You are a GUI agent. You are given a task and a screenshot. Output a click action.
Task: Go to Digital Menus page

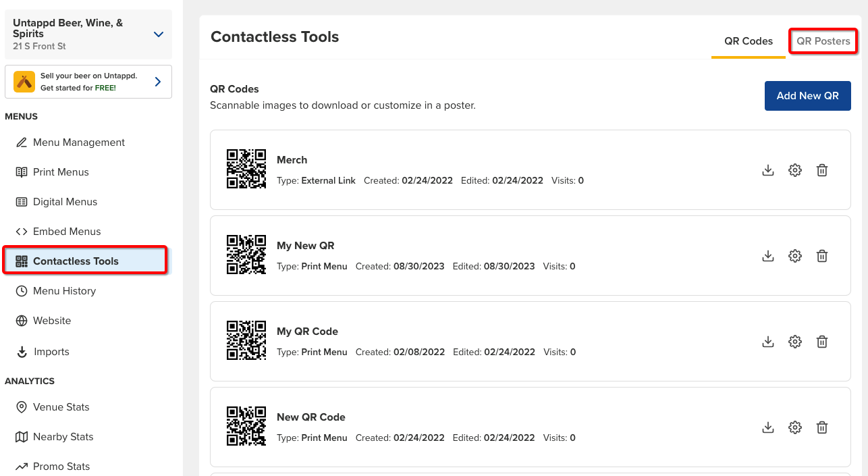click(x=65, y=202)
